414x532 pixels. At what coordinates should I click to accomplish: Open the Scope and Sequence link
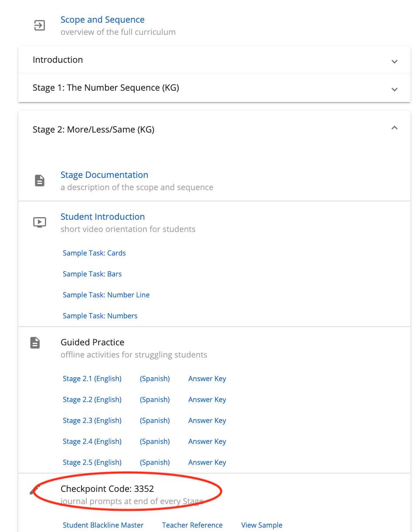point(102,20)
